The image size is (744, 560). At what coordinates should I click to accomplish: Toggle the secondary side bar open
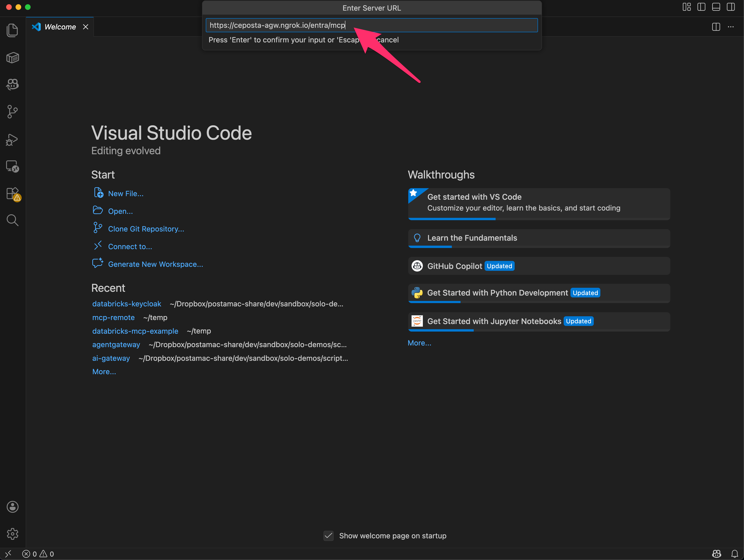(731, 7)
